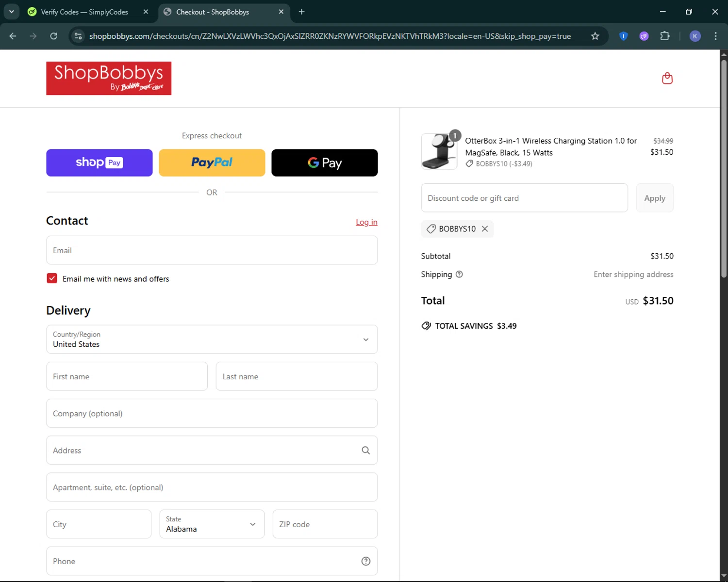Focus the Last name field
Screen dimensions: 728x582
tap(297, 376)
